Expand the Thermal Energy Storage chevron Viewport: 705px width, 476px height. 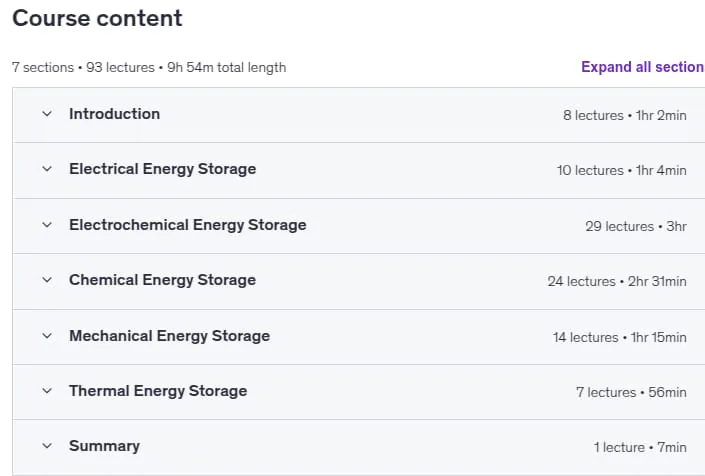click(47, 391)
